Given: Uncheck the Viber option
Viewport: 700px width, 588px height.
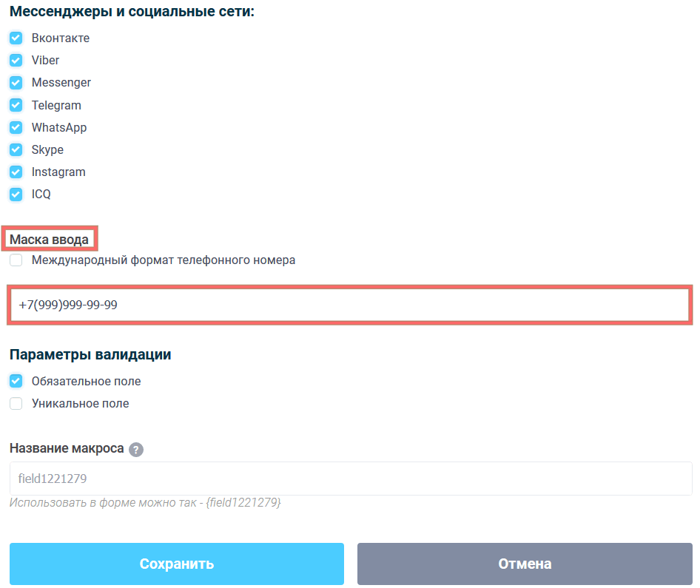Looking at the screenshot, I should [x=16, y=60].
